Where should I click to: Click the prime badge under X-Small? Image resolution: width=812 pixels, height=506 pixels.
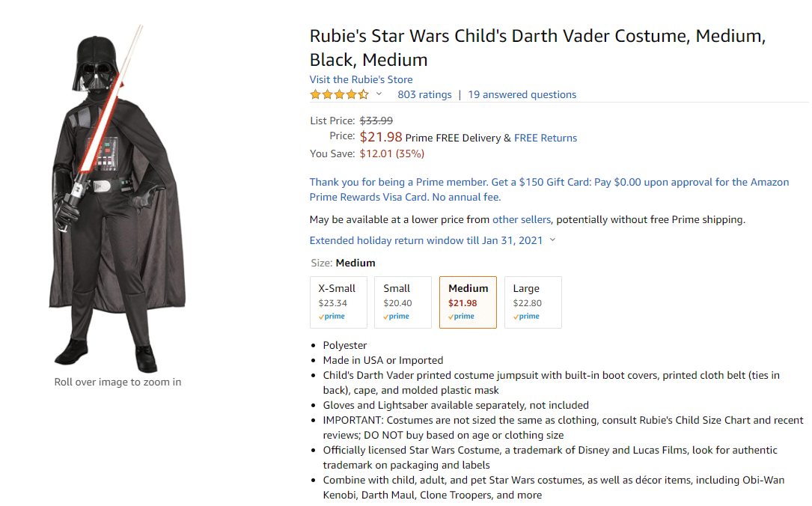pyautogui.click(x=332, y=316)
